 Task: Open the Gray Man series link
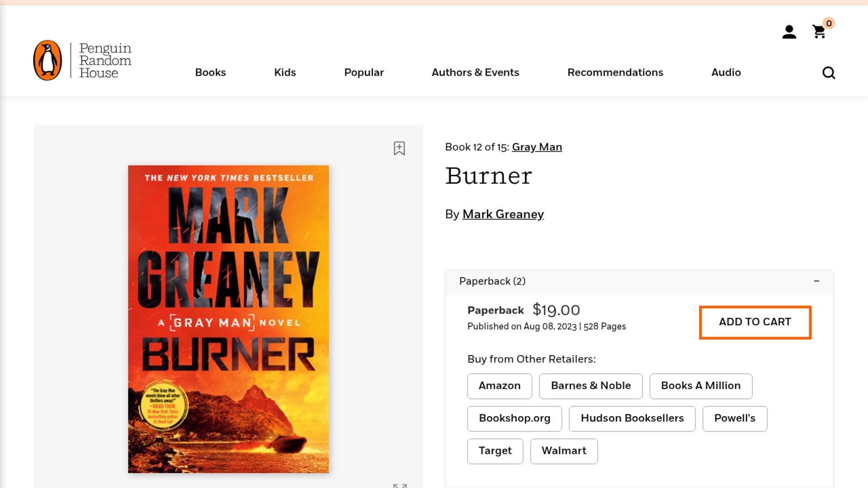pyautogui.click(x=537, y=147)
